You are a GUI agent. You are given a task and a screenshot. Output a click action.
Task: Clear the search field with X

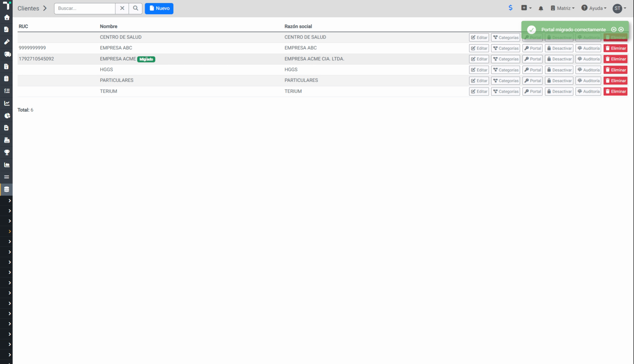pyautogui.click(x=122, y=8)
